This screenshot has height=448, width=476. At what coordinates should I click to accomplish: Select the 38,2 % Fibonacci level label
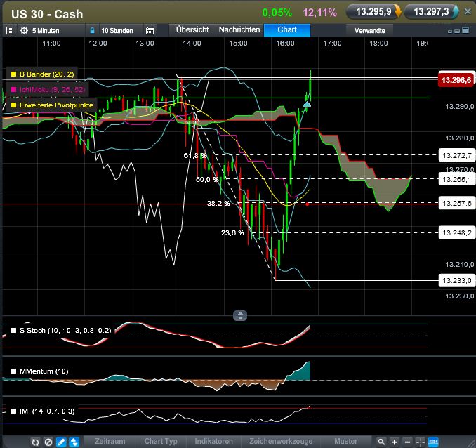point(218,203)
